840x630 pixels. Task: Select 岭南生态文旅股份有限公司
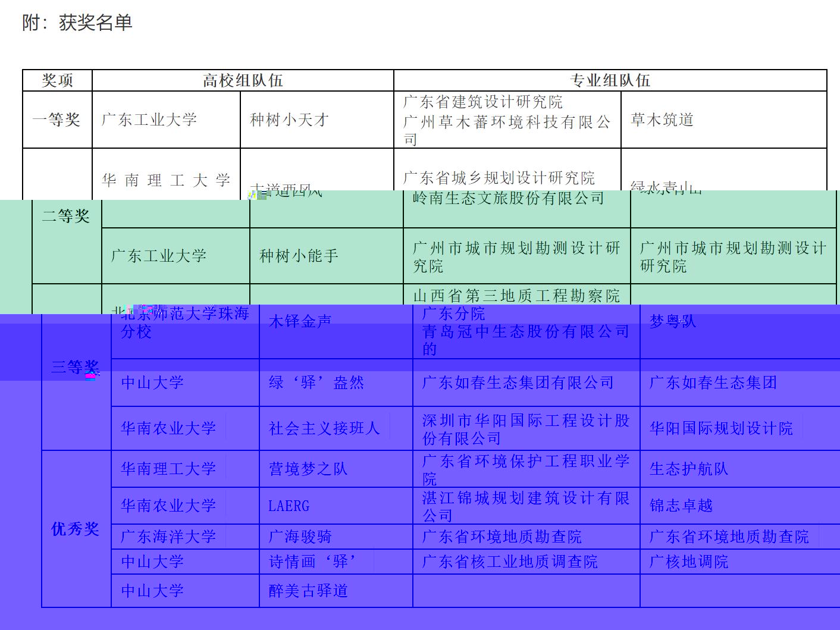pos(509,198)
